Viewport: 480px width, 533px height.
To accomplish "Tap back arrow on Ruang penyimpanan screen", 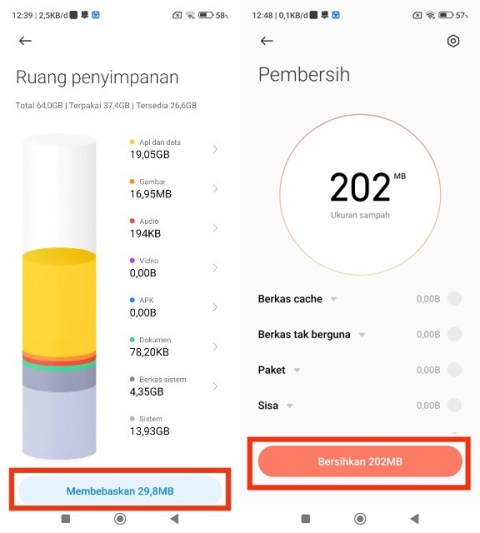I will [25, 41].
